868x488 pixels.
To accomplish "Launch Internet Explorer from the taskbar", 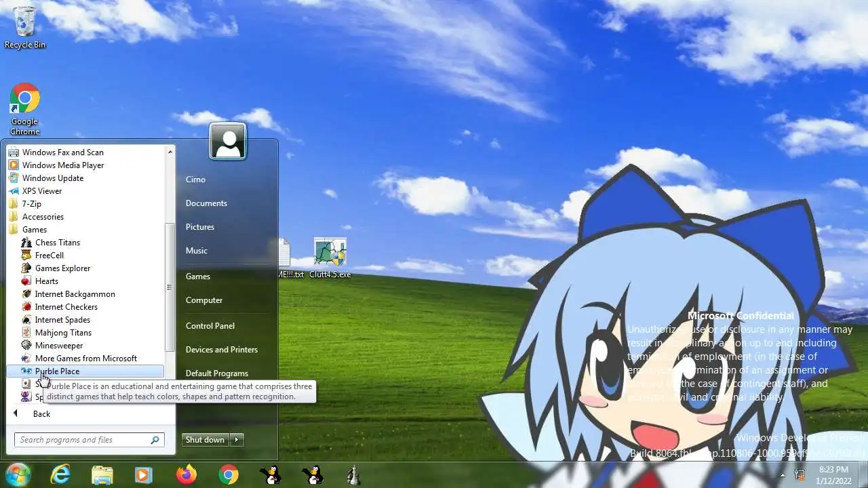I will pyautogui.click(x=60, y=474).
